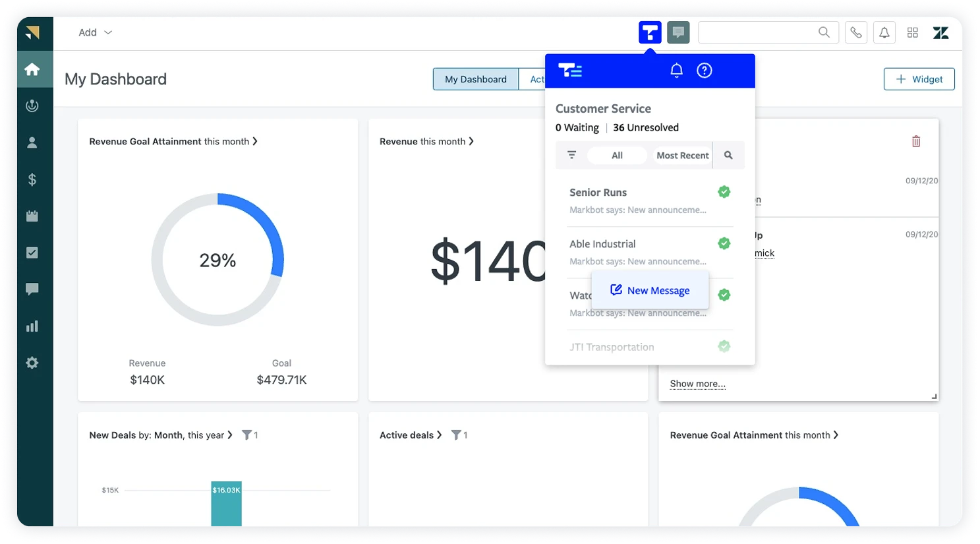This screenshot has width=980, height=544.
Task: Click the Customer Service department heading
Action: [x=603, y=109]
